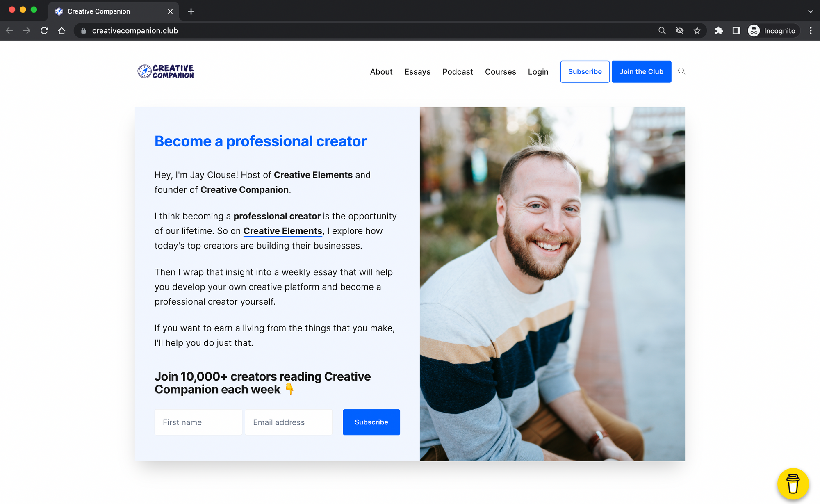Screen dimensions: 820x504
Task: Go to the browser home page
Action: coord(61,31)
